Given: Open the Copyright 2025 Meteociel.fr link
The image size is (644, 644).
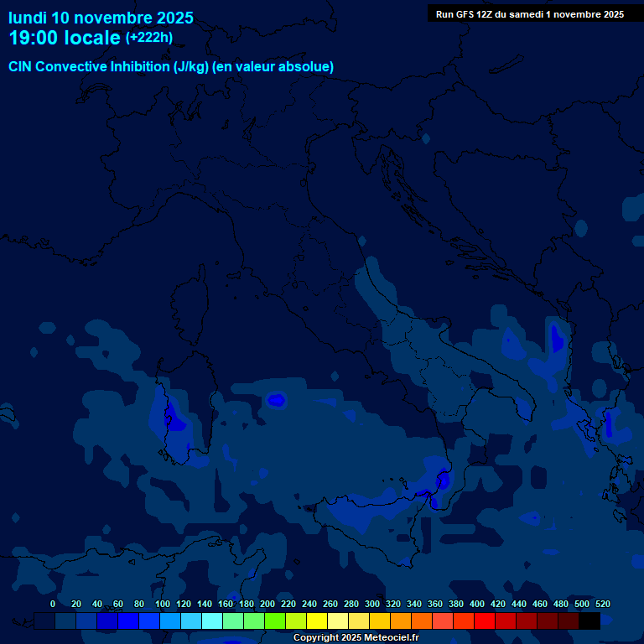Looking at the screenshot, I should 356,638.
